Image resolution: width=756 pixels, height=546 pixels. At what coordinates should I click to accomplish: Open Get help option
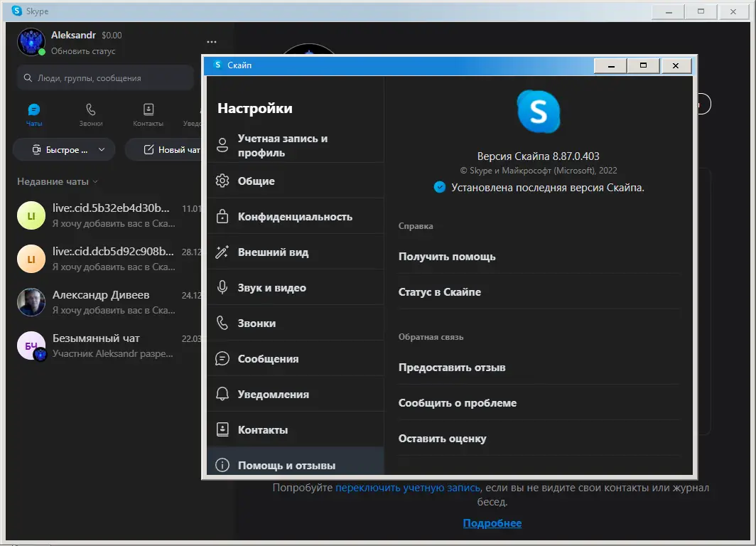(x=539, y=256)
